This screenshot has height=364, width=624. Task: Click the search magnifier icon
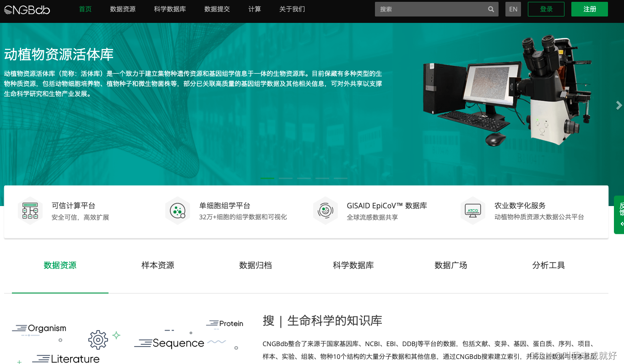coord(491,9)
